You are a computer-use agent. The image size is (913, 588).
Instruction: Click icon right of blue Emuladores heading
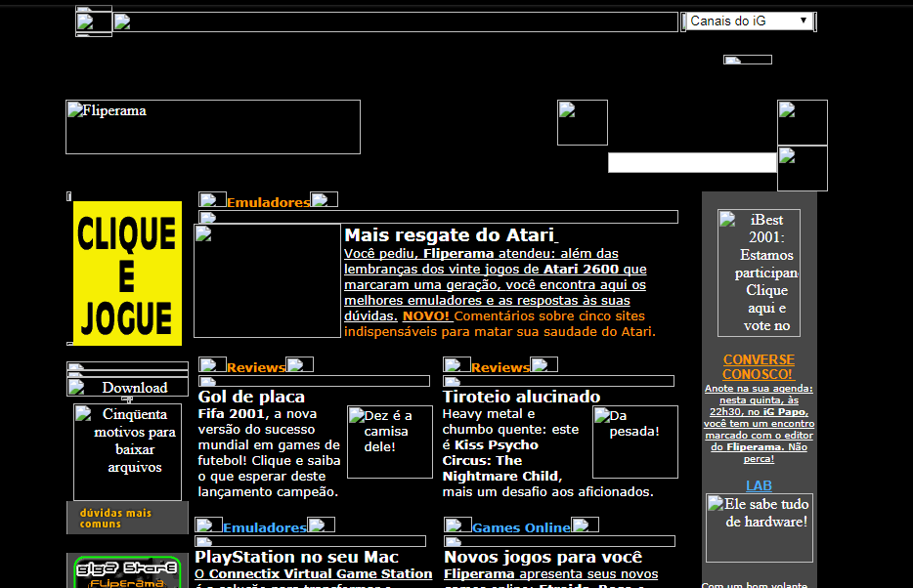point(321,525)
